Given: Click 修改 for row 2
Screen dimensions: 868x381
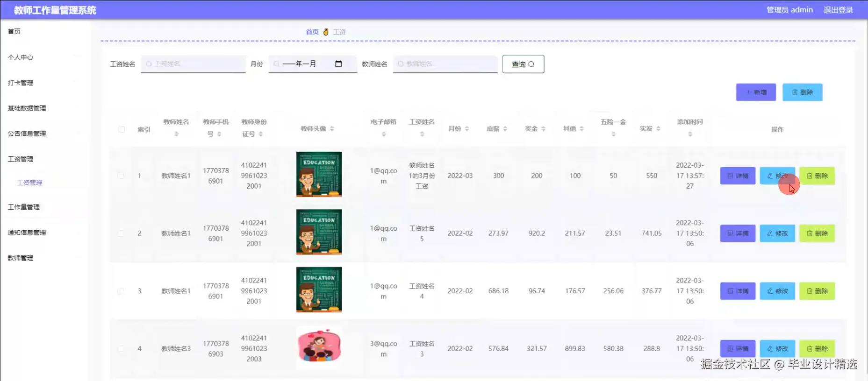Looking at the screenshot, I should click(x=777, y=233).
